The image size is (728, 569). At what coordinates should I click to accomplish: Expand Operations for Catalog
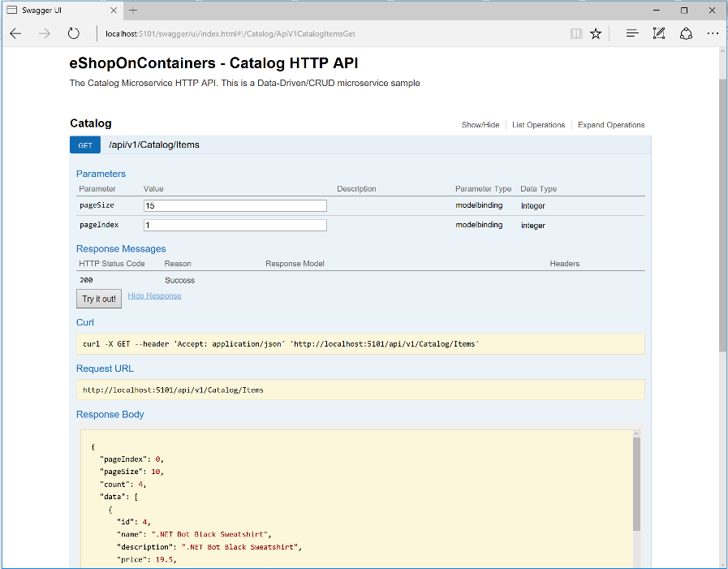click(x=611, y=125)
